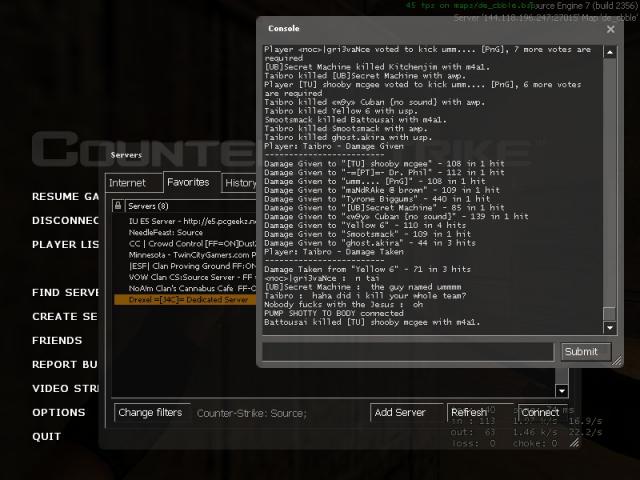
Task: Click console scrollbar down arrow
Action: click(x=610, y=328)
